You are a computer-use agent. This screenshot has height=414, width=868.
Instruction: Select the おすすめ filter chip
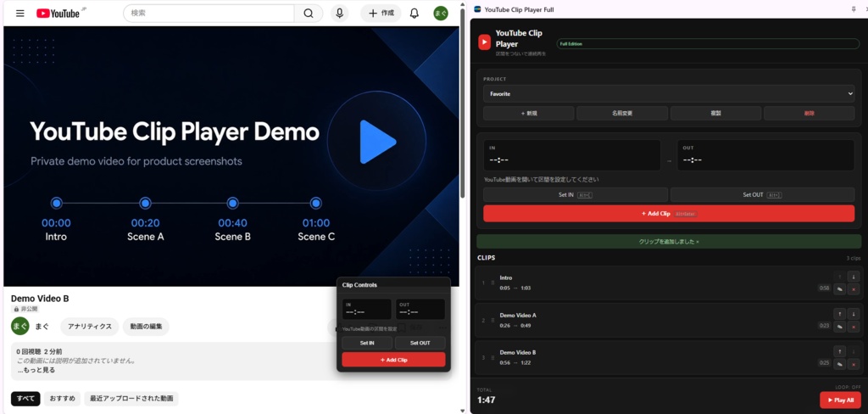tap(63, 399)
